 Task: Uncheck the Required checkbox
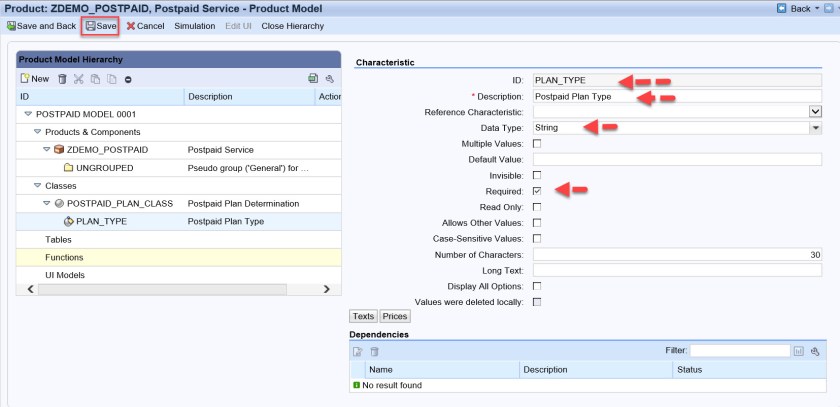(x=537, y=191)
